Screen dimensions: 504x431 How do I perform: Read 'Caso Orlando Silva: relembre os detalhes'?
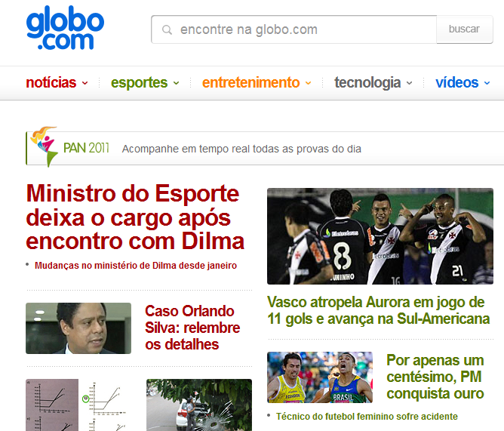tap(192, 328)
